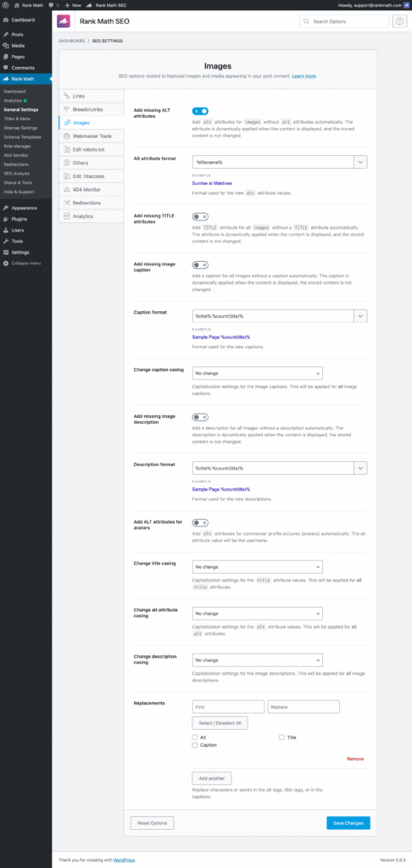Image resolution: width=412 pixels, height=868 pixels.
Task: Click the red Remove link
Action: pos(355,759)
